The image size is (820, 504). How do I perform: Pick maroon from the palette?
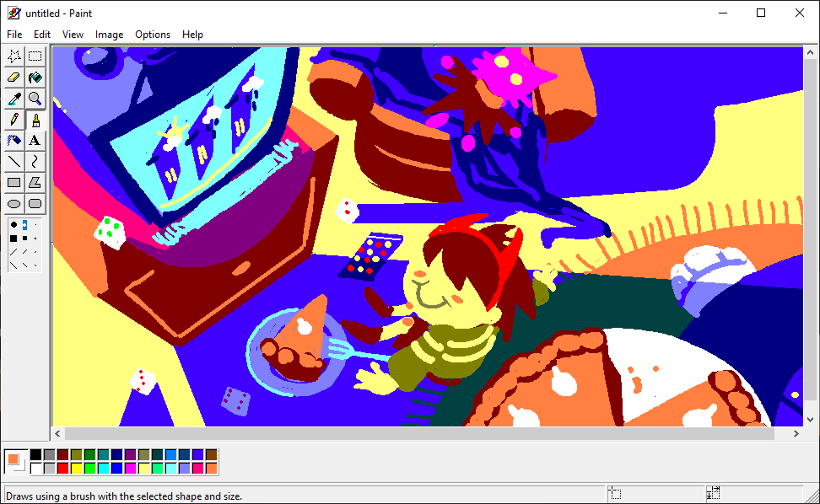pos(62,455)
